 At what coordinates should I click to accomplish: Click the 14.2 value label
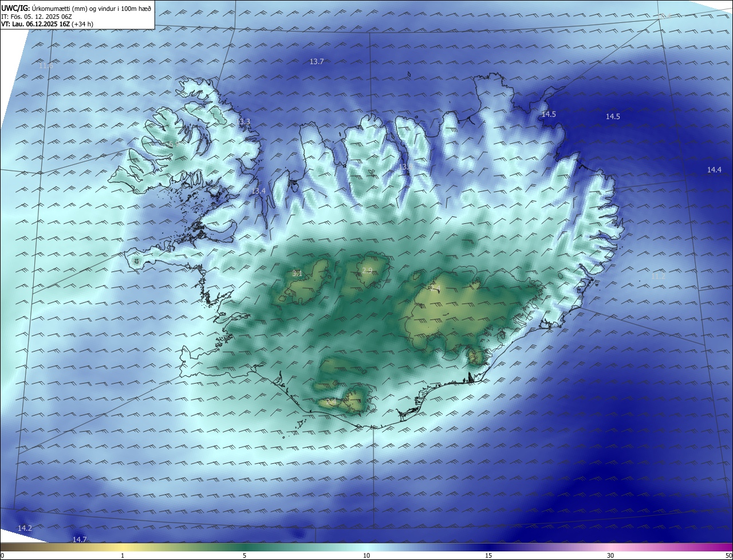point(25,528)
